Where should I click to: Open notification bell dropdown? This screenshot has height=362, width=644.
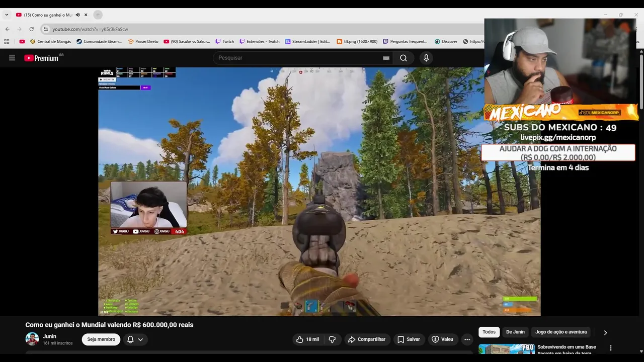[x=135, y=339]
